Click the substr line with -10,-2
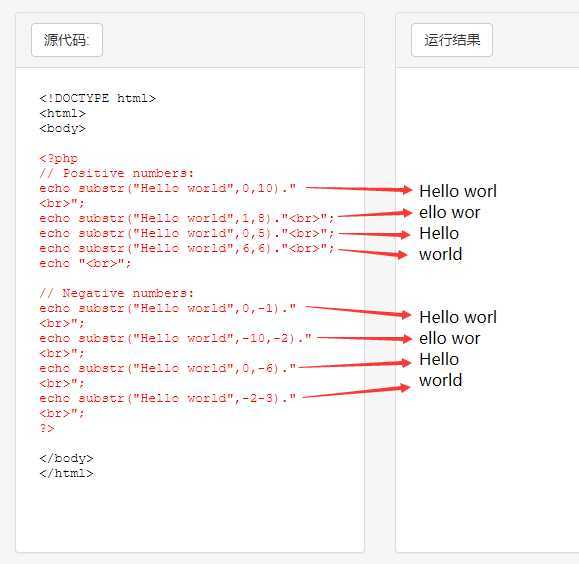Screen dimensions: 579x564 pyautogui.click(x=175, y=338)
